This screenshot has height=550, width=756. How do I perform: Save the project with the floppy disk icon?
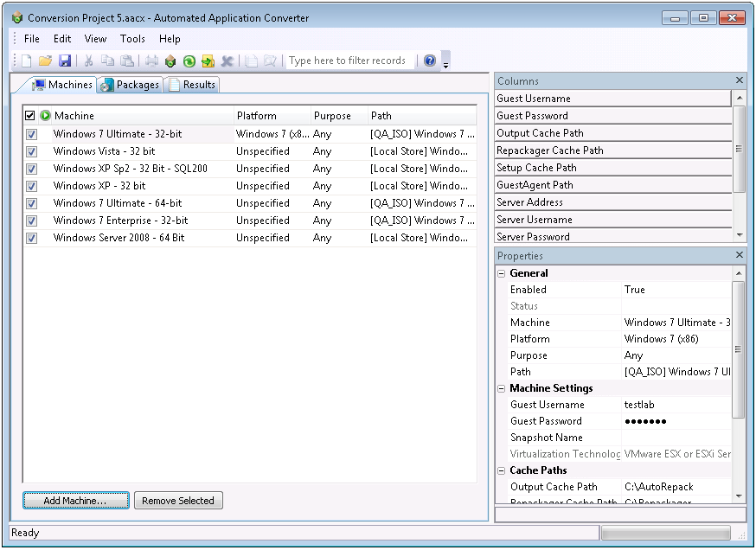point(65,61)
